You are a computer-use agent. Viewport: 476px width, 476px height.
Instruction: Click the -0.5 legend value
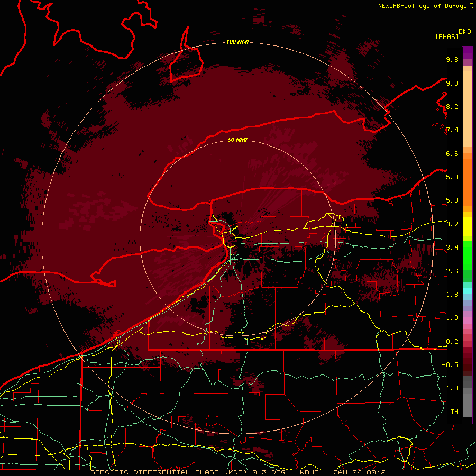pos(450,365)
